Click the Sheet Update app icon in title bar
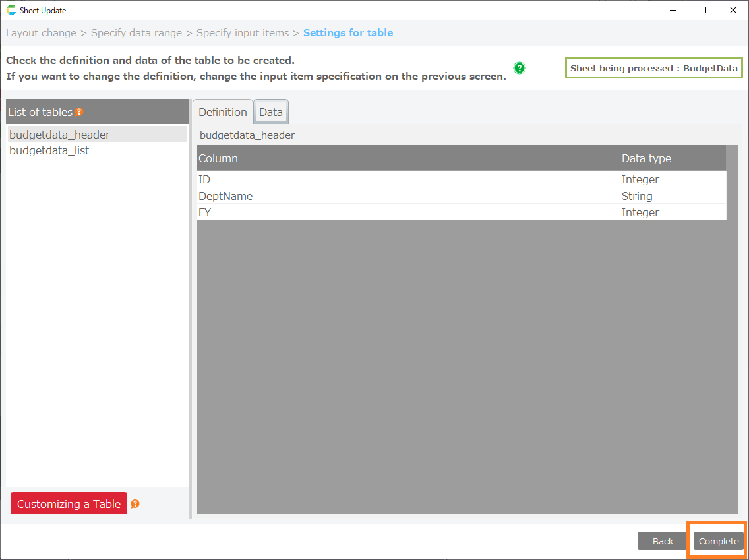This screenshot has height=560, width=749. point(11,10)
